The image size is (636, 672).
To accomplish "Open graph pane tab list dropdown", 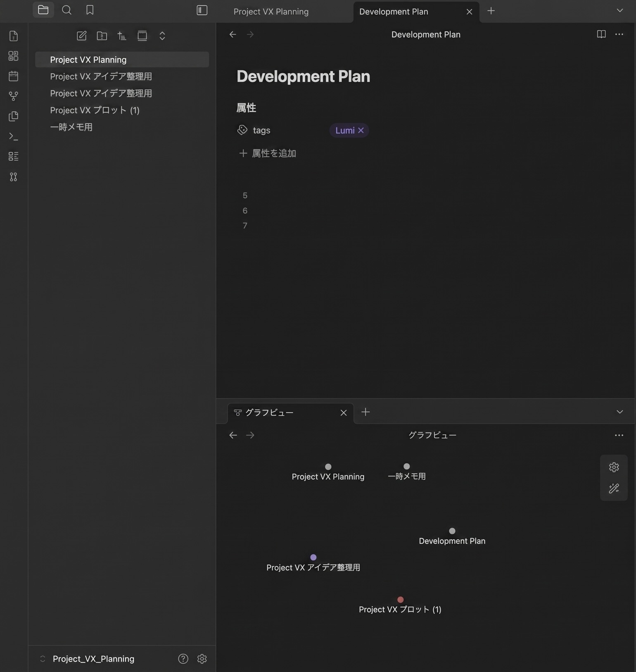I will [619, 412].
